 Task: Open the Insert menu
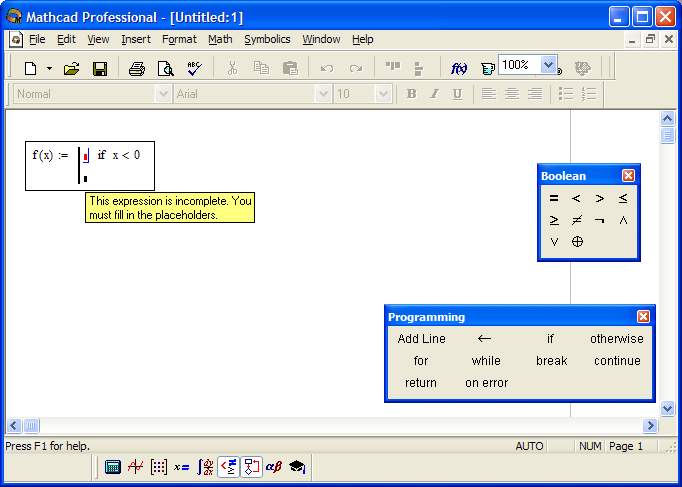tap(136, 40)
